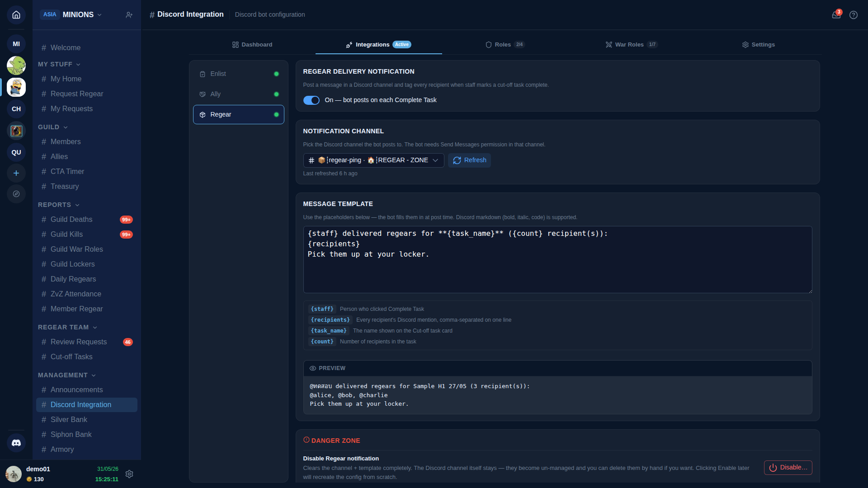Open Guild Deaths report
This screenshot has width=868, height=488.
(87, 220)
